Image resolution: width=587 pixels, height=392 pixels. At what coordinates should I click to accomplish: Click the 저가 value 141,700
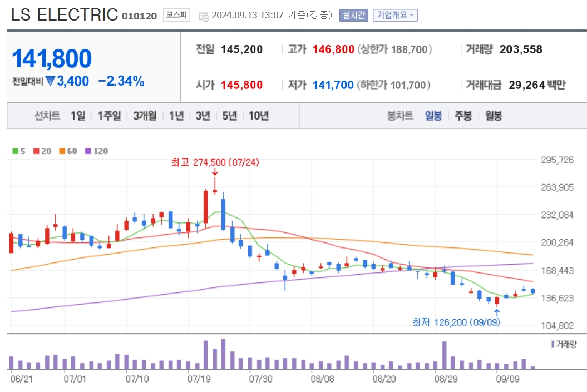[x=333, y=85]
